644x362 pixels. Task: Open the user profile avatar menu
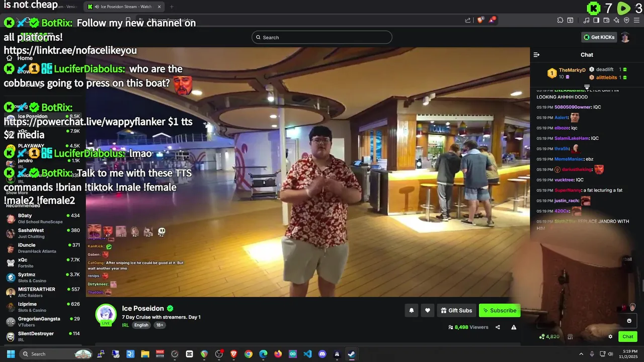pyautogui.click(x=625, y=37)
